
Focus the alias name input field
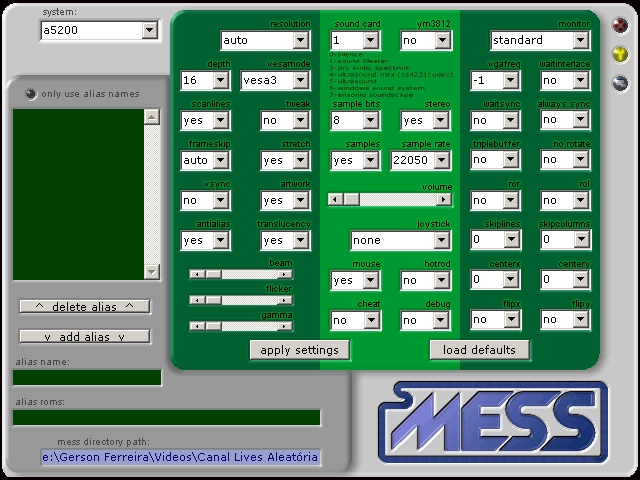pos(87,378)
